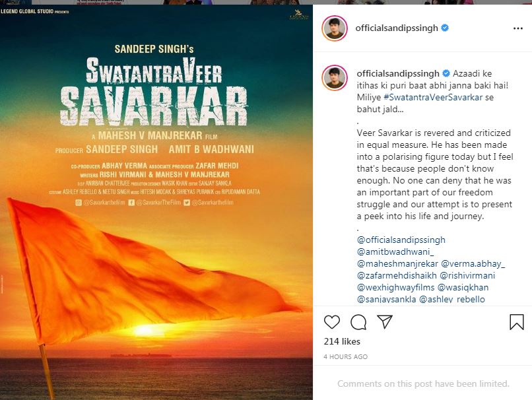Click the 4 HOURS AGO timestamp

tap(345, 356)
